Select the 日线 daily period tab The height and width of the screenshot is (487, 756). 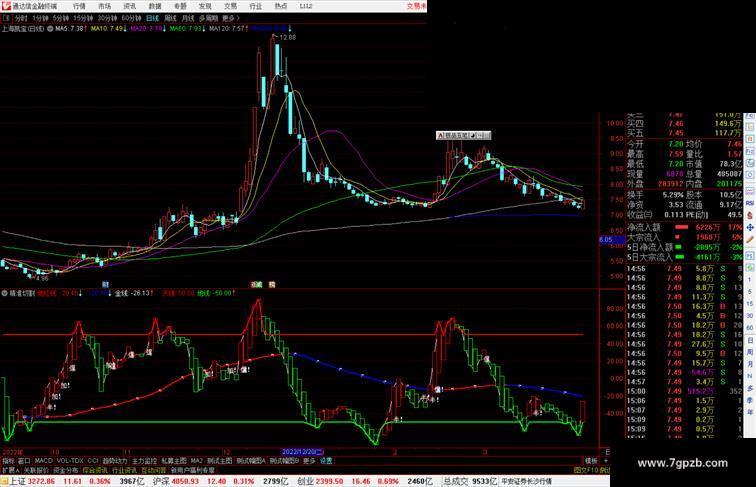(152, 18)
